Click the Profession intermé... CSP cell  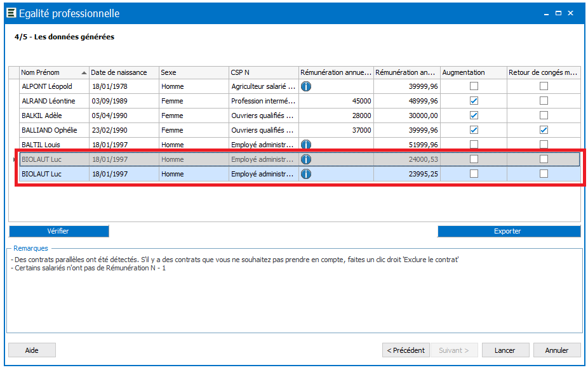(264, 101)
